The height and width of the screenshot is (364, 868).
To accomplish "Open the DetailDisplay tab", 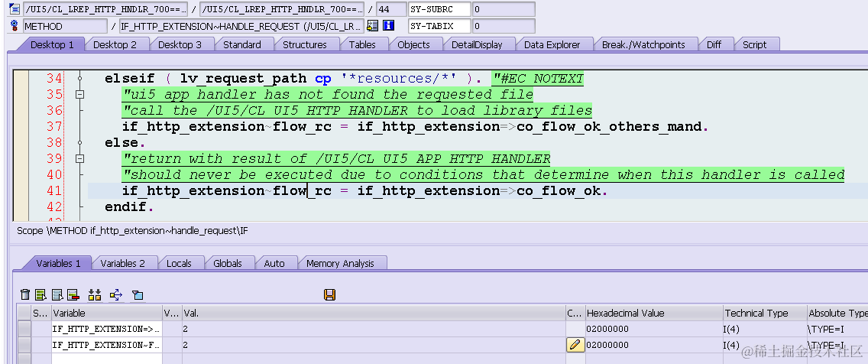I will [x=477, y=45].
